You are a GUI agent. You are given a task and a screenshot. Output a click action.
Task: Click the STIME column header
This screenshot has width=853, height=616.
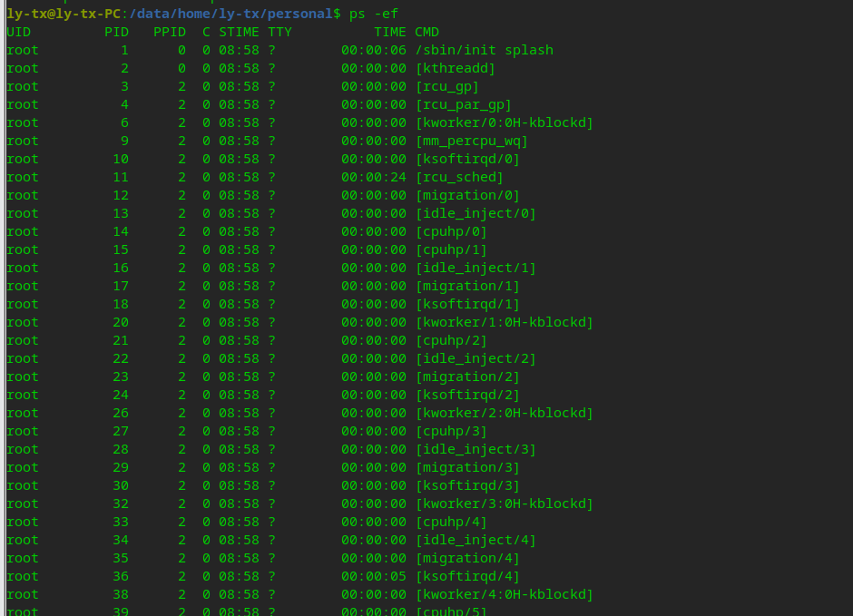pyautogui.click(x=240, y=32)
